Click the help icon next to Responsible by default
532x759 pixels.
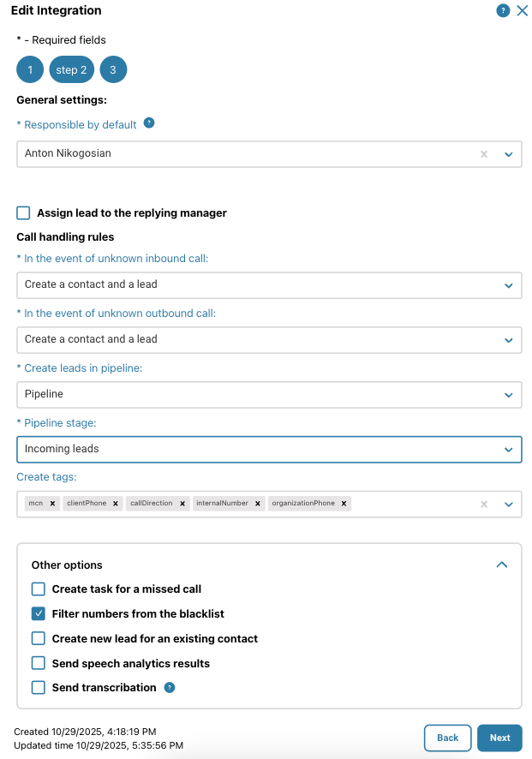149,123
